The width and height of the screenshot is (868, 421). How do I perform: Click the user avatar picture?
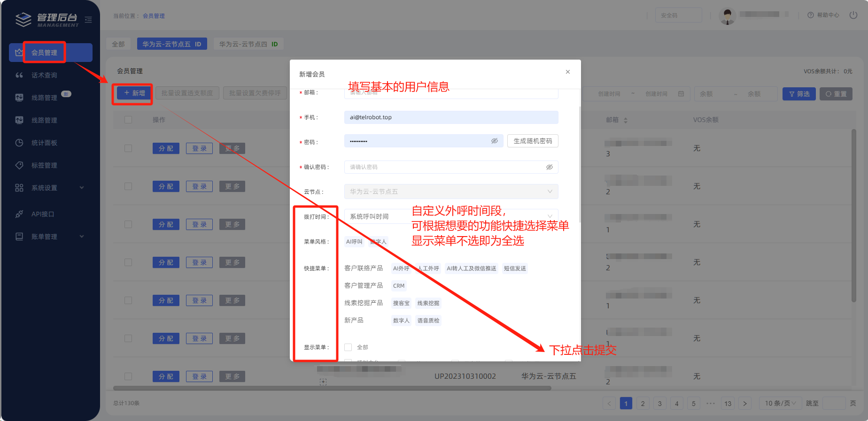[x=727, y=16]
